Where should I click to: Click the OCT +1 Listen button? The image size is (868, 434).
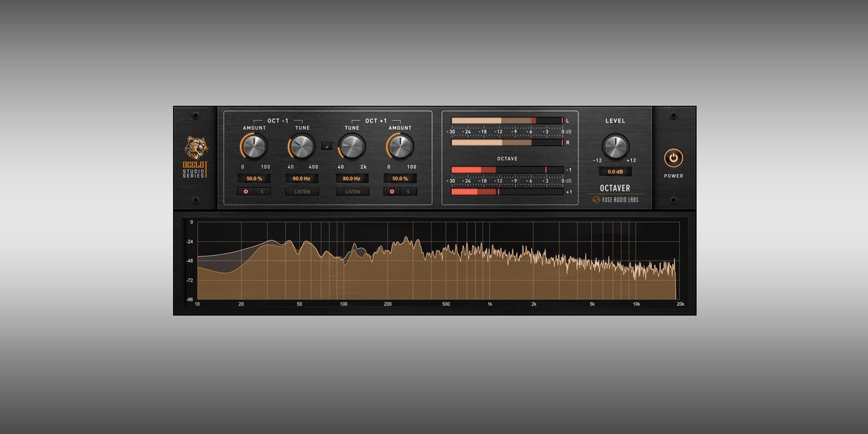[x=353, y=192]
